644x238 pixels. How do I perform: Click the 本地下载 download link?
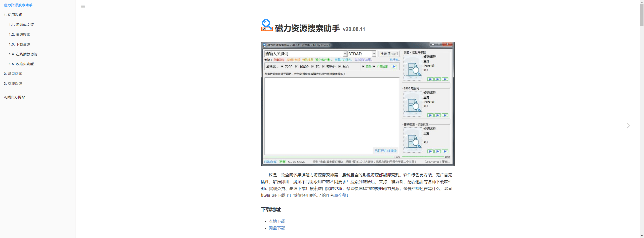277,221
